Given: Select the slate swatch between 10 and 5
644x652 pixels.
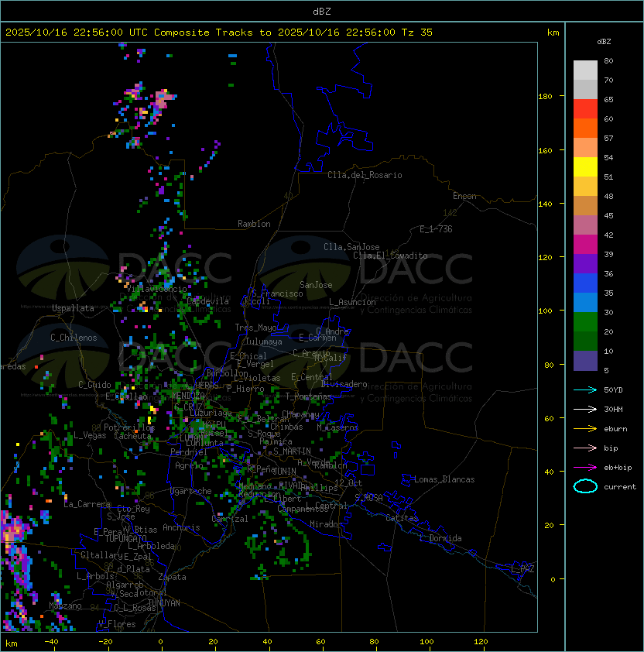Looking at the screenshot, I should coord(585,361).
